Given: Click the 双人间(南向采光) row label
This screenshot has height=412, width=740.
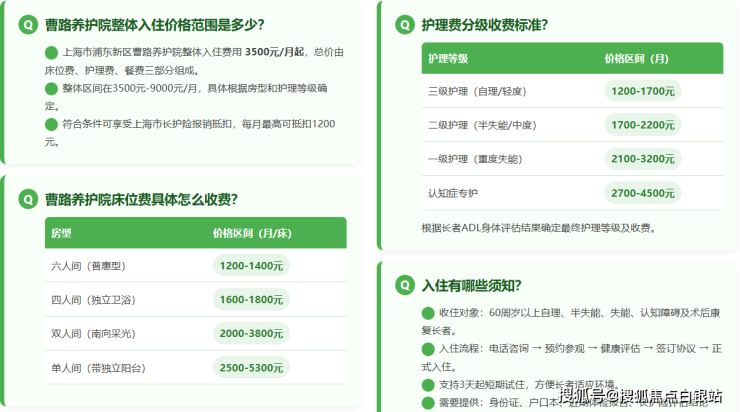Looking at the screenshot, I should point(93,334).
